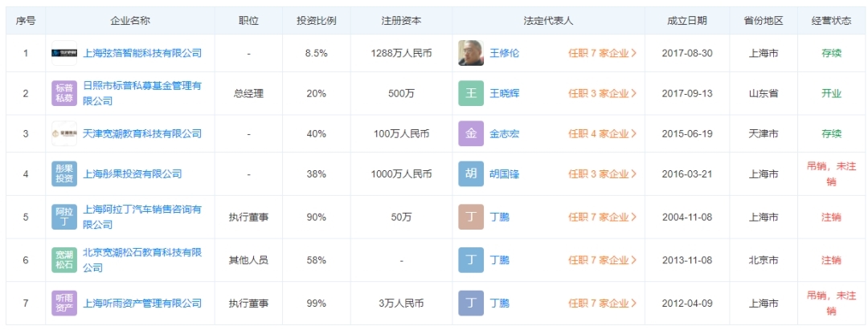Click the 99% investment ratio cell
The height and width of the screenshot is (330, 868).
click(316, 303)
